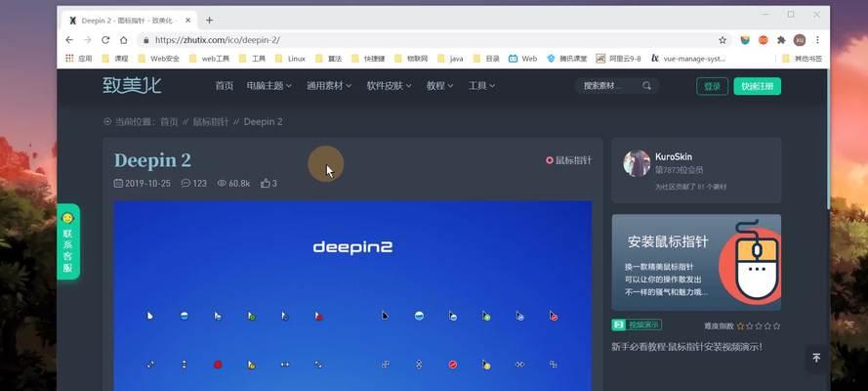Click the search magnifier icon

646,86
